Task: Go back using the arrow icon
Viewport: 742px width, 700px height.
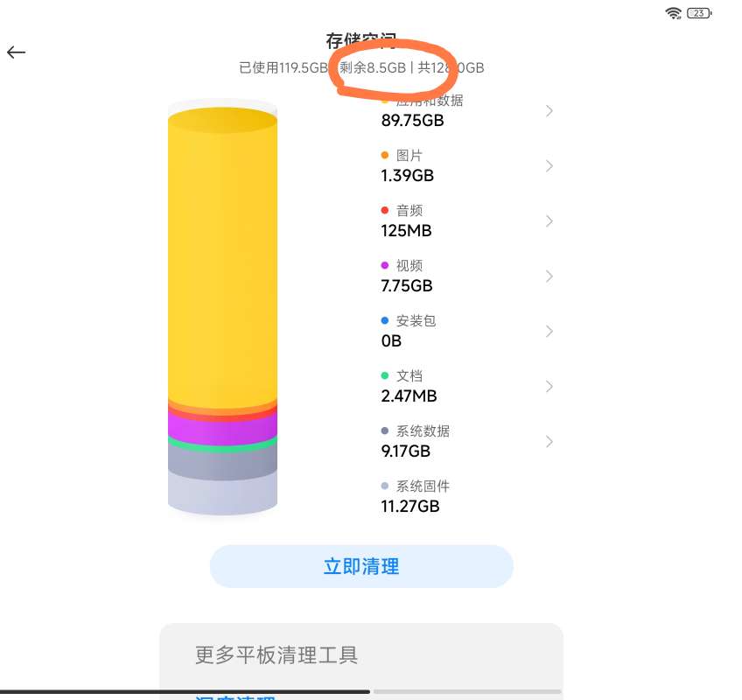Action: coord(17,52)
